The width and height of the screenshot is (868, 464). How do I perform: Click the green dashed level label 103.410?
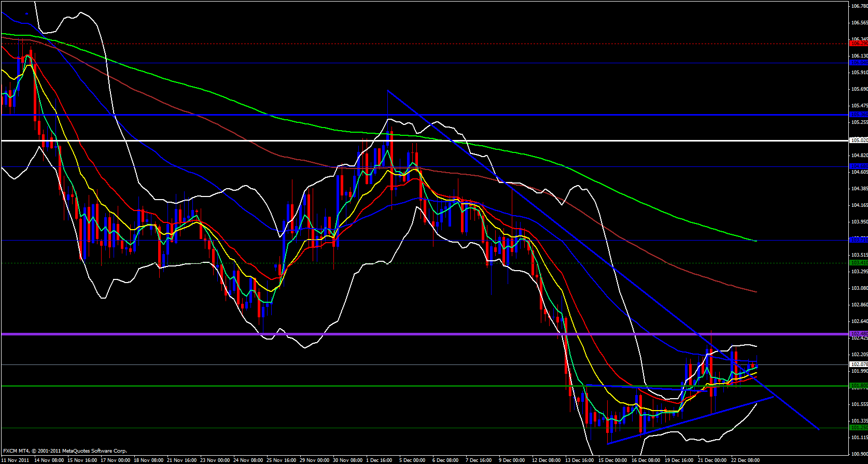click(859, 263)
